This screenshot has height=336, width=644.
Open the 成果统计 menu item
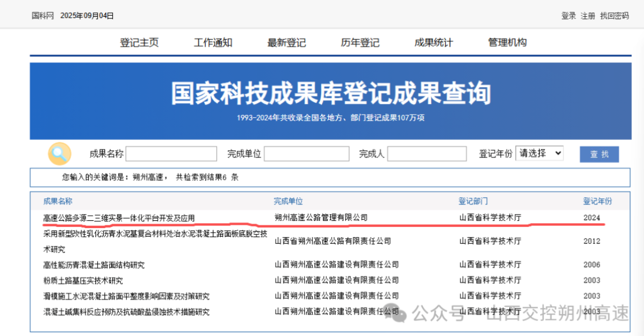[x=433, y=42]
